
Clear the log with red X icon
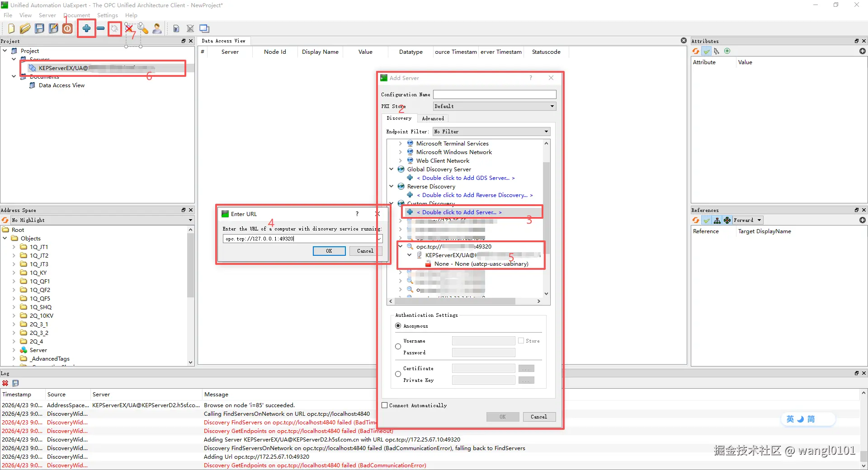[x=5, y=383]
